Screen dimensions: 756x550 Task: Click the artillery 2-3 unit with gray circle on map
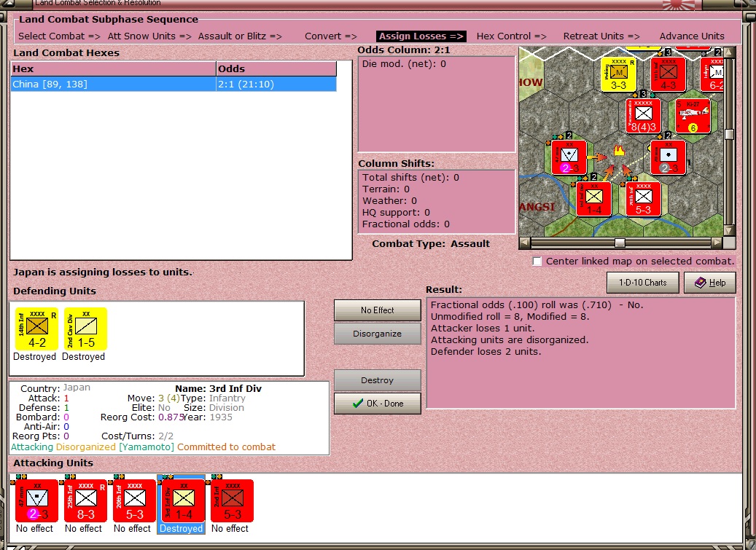tap(669, 157)
